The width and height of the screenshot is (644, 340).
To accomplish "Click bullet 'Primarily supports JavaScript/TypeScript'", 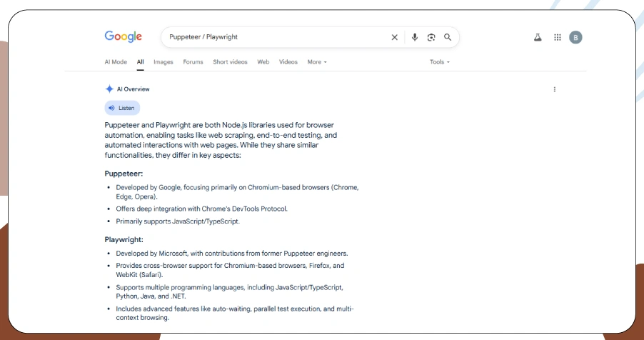I will pyautogui.click(x=178, y=221).
